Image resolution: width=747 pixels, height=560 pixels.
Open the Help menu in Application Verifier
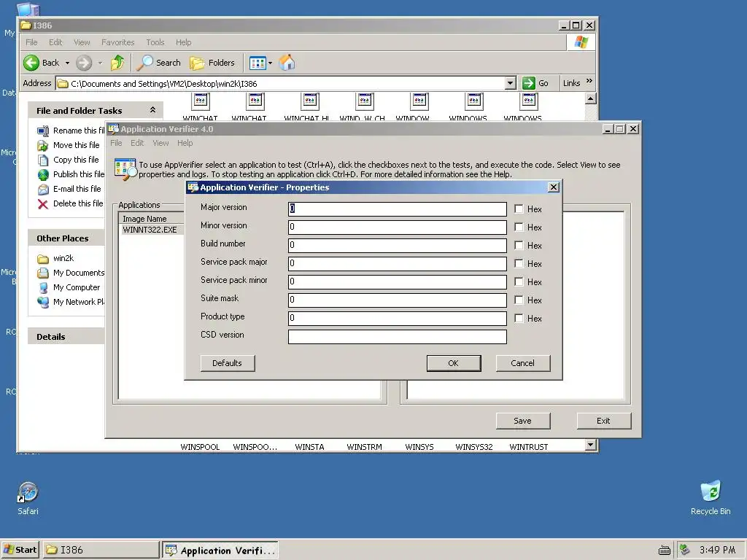point(185,143)
